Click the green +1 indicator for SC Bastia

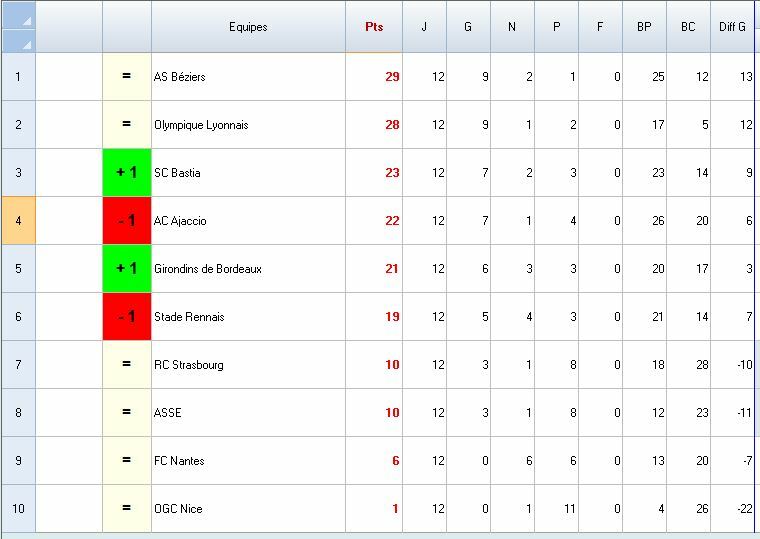point(127,173)
